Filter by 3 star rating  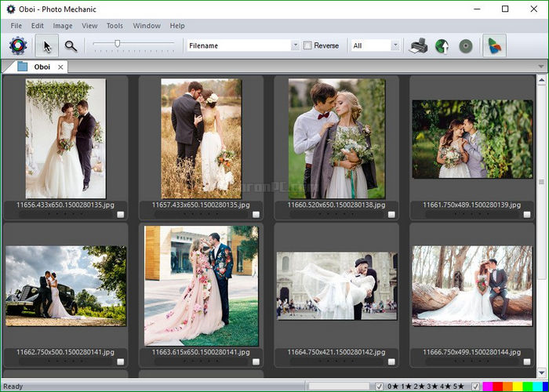pos(432,387)
